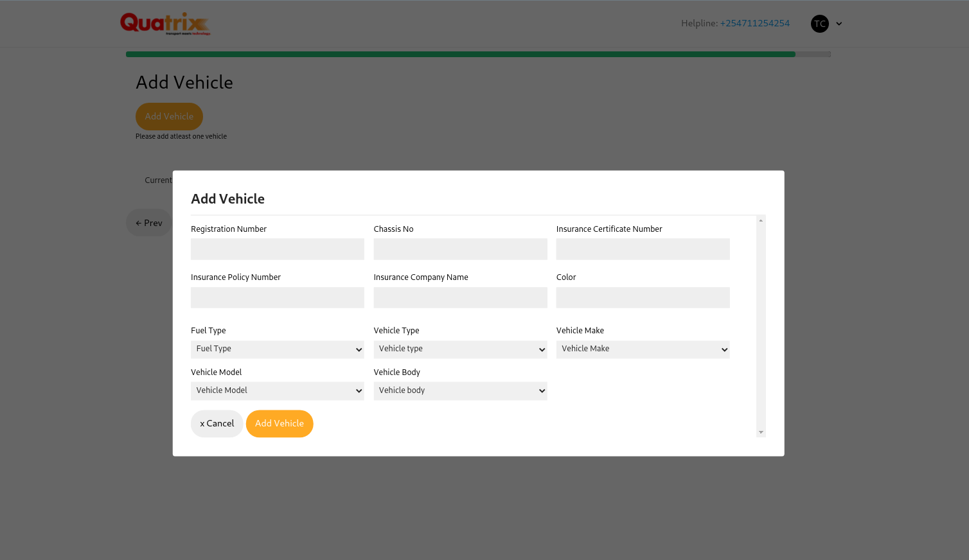Click the Insurance Company Name field
This screenshot has width=969, height=560.
click(460, 297)
